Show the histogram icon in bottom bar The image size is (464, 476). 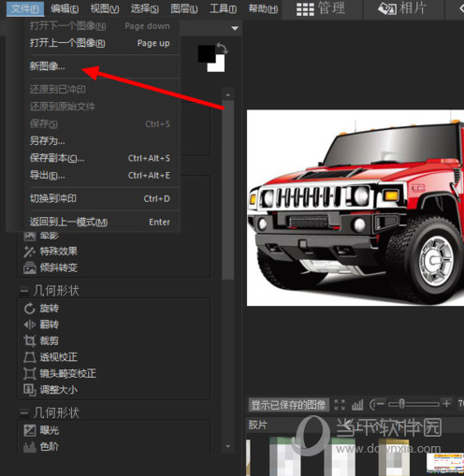pos(357,405)
